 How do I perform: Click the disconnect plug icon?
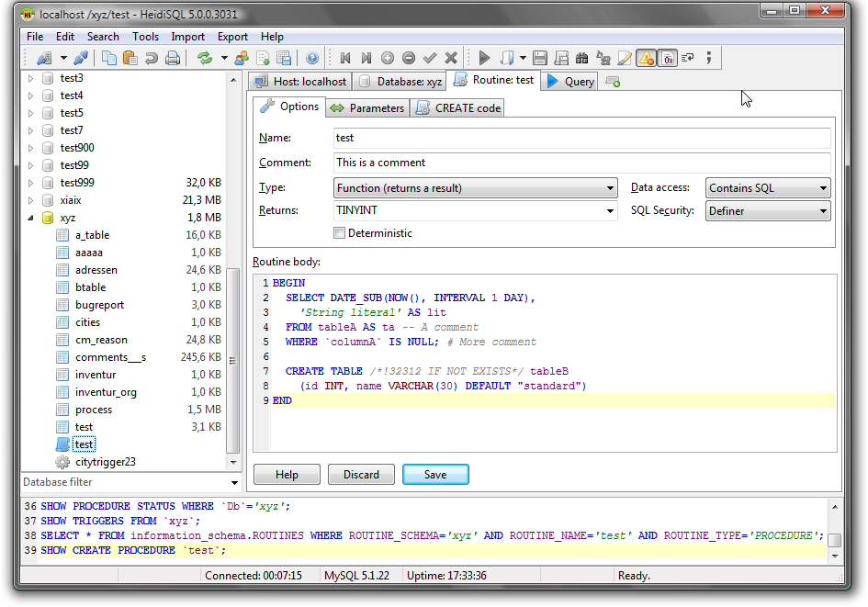82,58
